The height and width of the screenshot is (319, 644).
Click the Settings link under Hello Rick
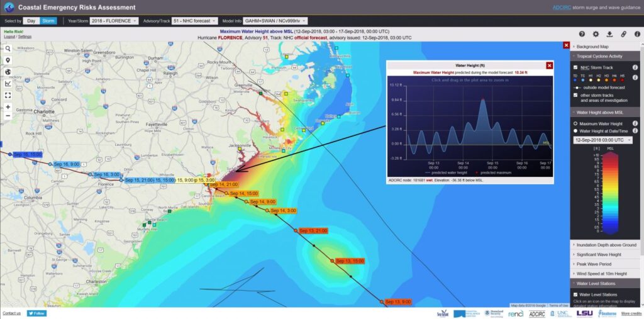pos(25,36)
